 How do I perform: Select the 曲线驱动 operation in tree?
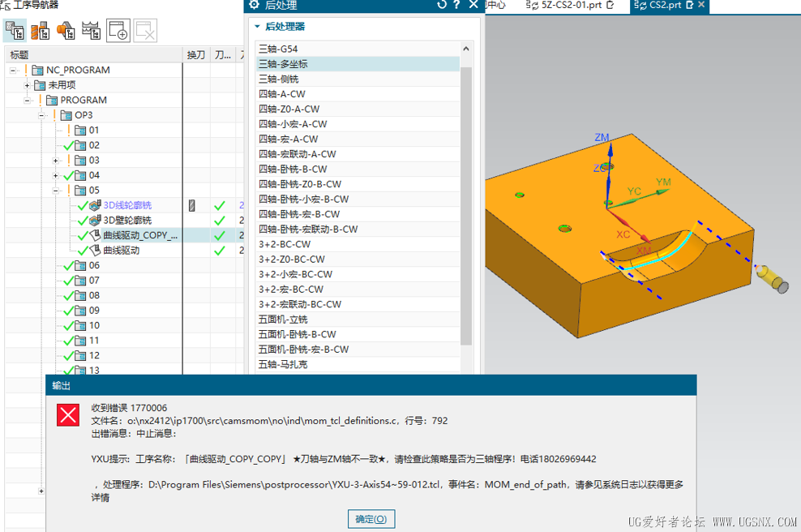(122, 251)
